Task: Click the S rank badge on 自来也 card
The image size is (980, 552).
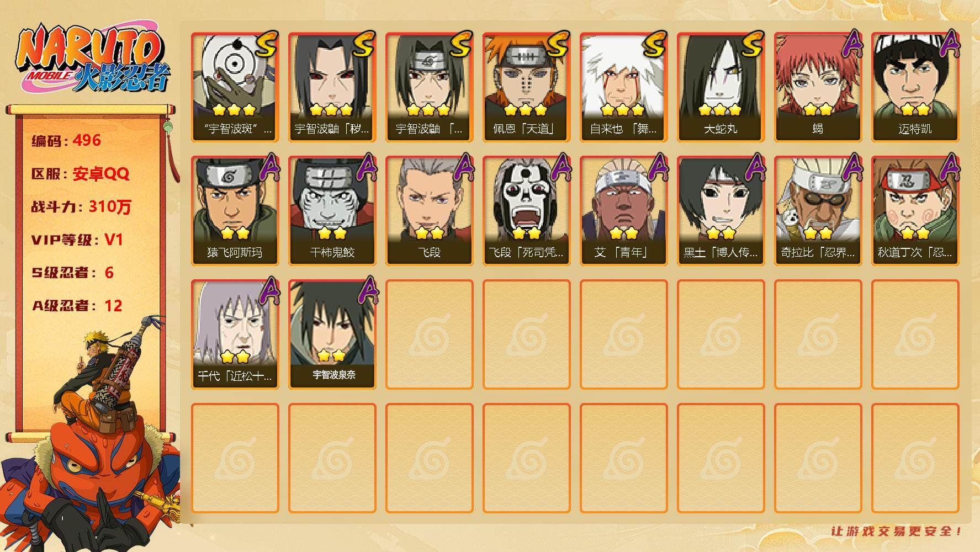Action: (x=654, y=44)
